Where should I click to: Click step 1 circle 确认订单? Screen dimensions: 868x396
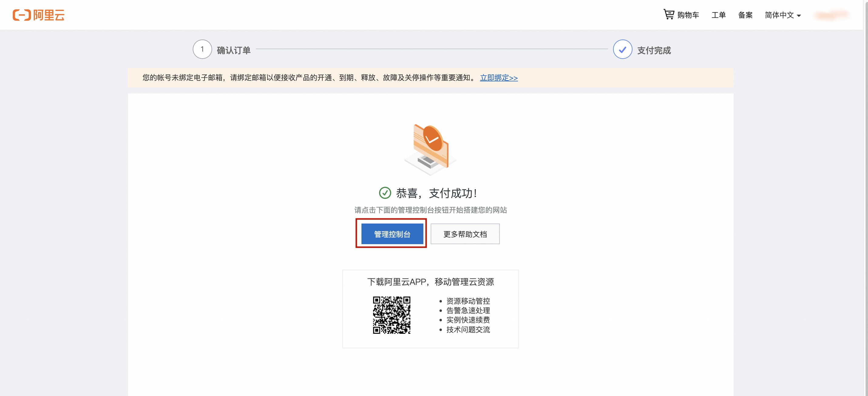tap(202, 49)
